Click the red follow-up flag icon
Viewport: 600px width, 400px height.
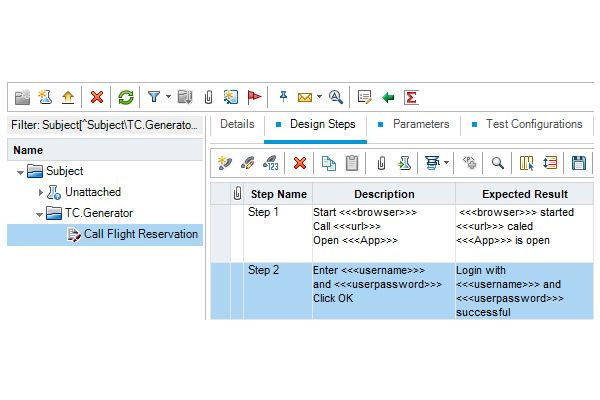tap(254, 97)
